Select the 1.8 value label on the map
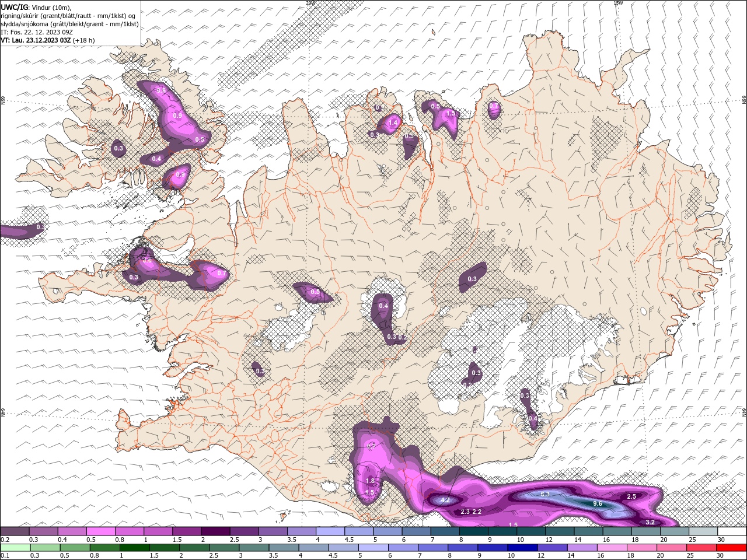Viewport: 747px width, 560px height. [x=370, y=481]
